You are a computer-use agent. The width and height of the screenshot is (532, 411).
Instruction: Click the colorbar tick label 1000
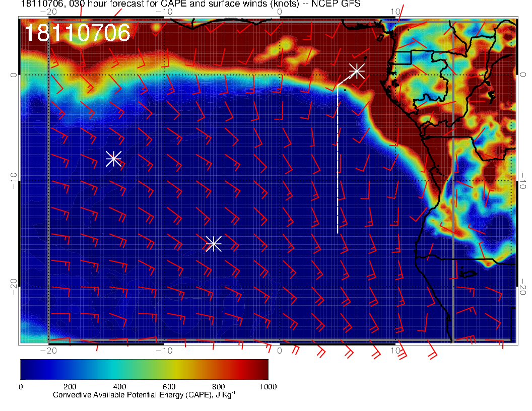pos(268,387)
